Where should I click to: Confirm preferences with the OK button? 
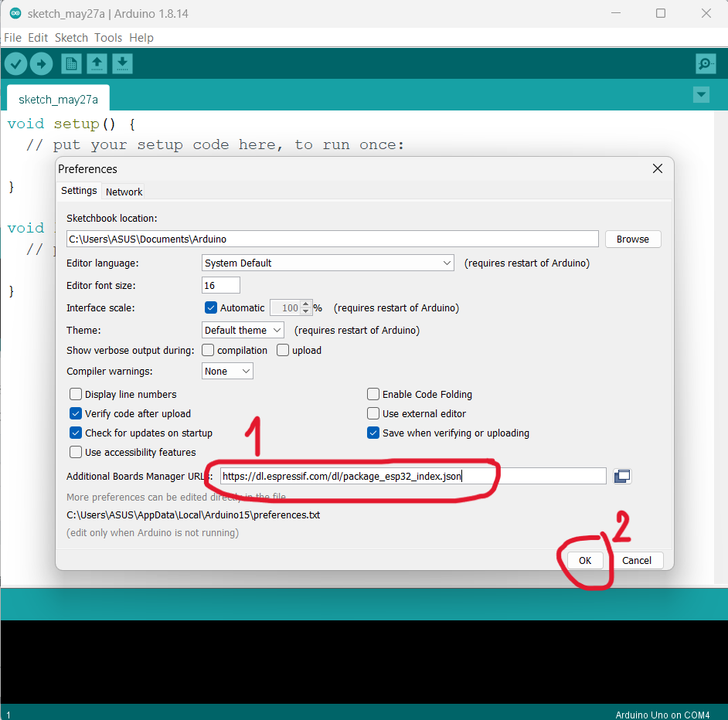(584, 560)
